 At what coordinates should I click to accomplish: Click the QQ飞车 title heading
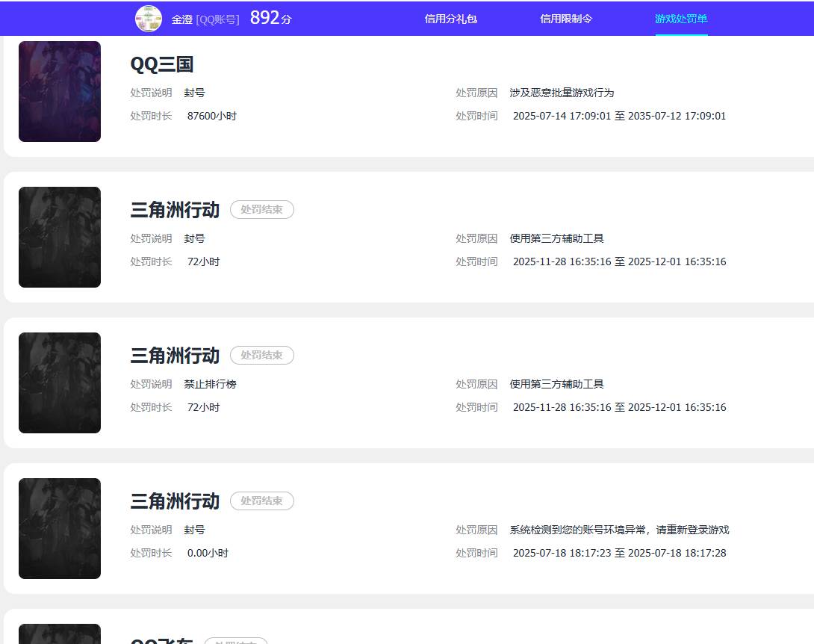click(x=161, y=640)
